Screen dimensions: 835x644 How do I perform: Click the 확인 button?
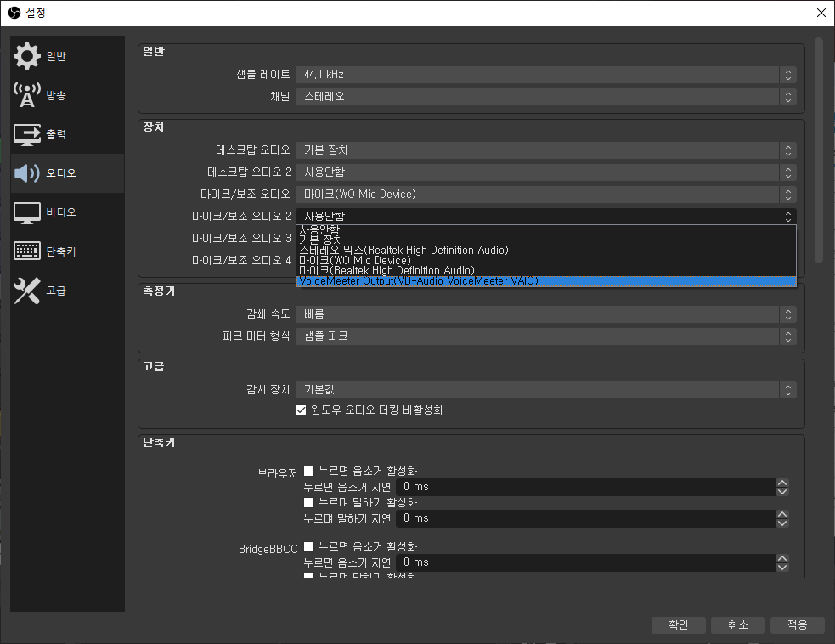[678, 625]
